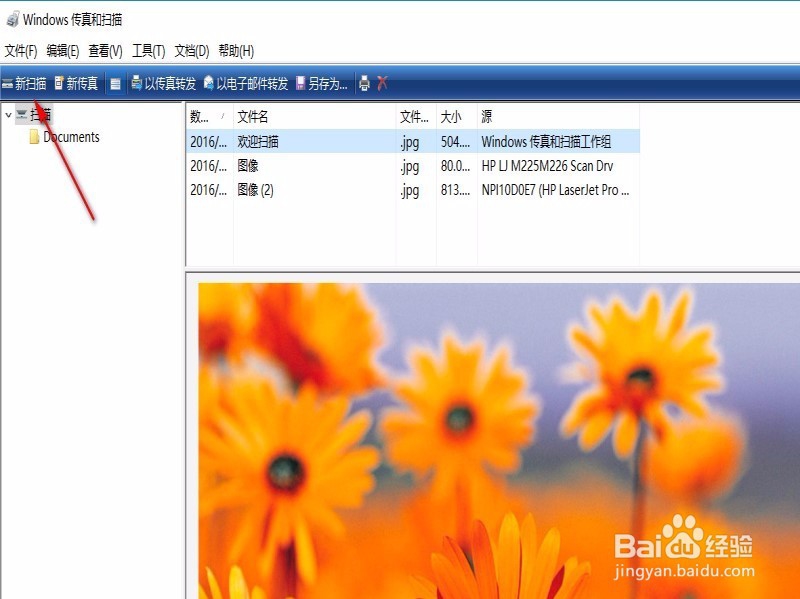Sort by the 文件名 column header
The width and height of the screenshot is (800, 599).
coord(314,117)
